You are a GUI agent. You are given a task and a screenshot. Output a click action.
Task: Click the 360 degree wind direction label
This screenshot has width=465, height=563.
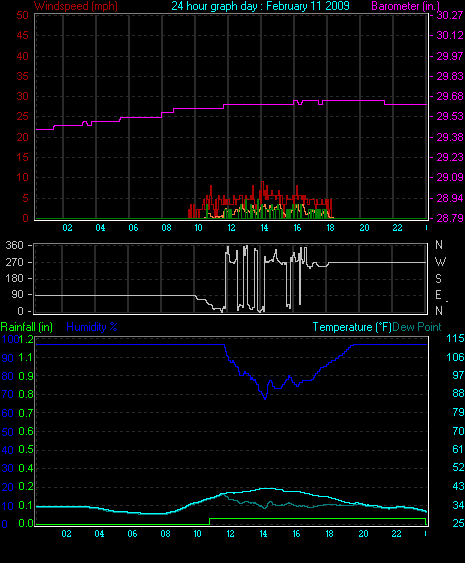tap(15, 245)
